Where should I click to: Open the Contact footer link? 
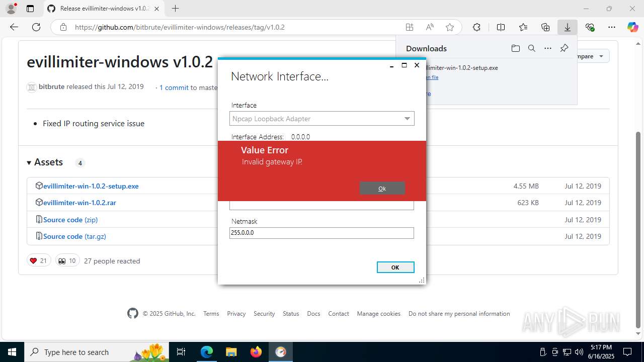(x=339, y=314)
